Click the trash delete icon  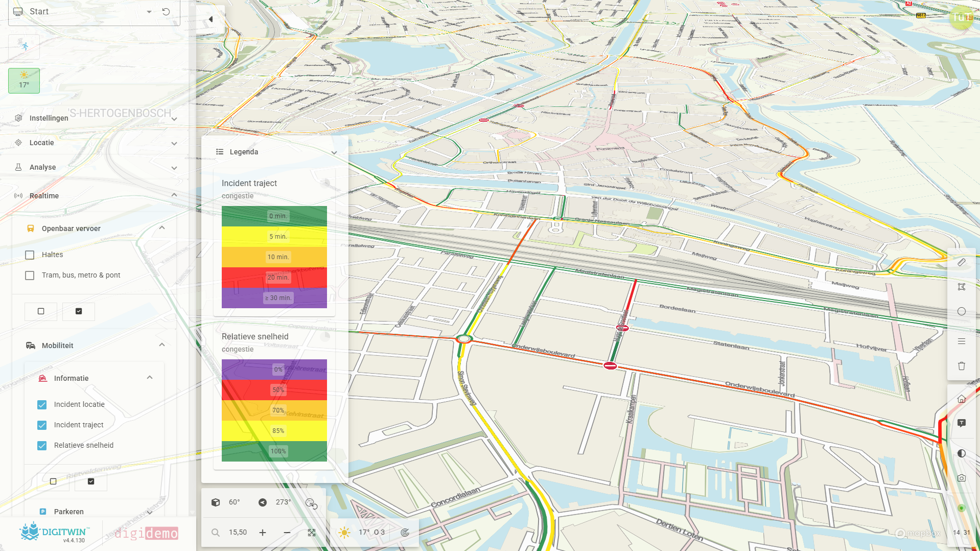962,366
